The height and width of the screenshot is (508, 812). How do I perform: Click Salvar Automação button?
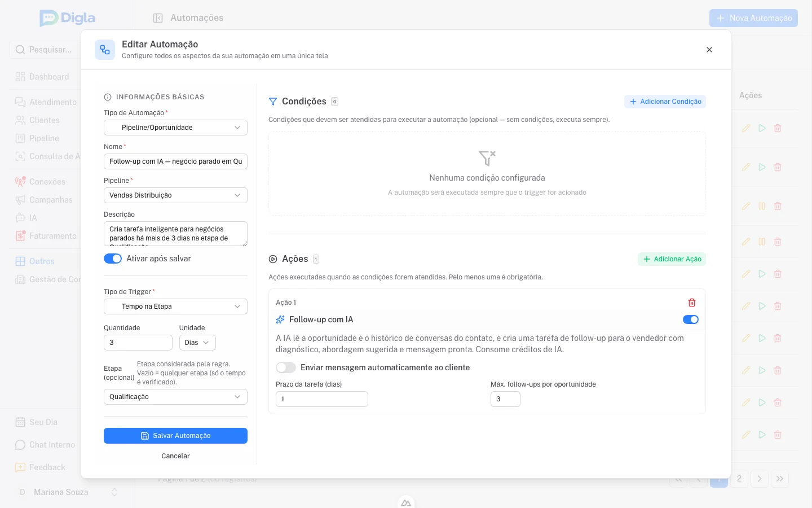[175, 436]
